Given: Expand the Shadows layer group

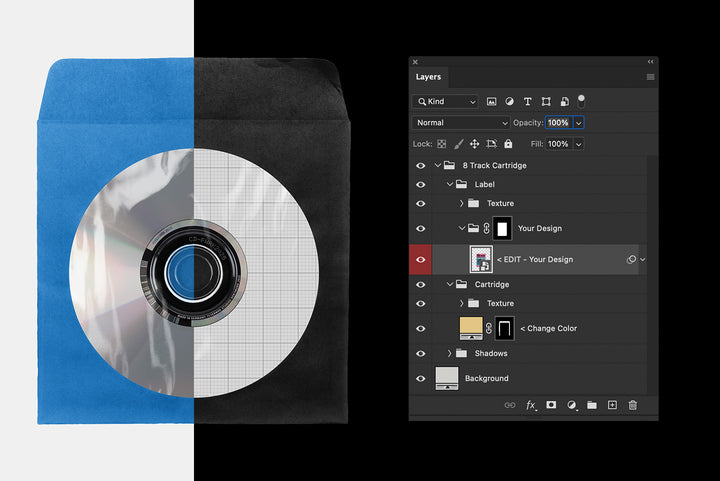Looking at the screenshot, I should click(450, 353).
